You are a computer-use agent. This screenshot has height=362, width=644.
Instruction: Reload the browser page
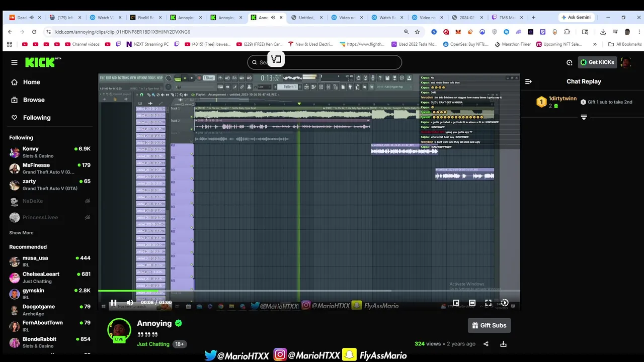click(x=34, y=32)
